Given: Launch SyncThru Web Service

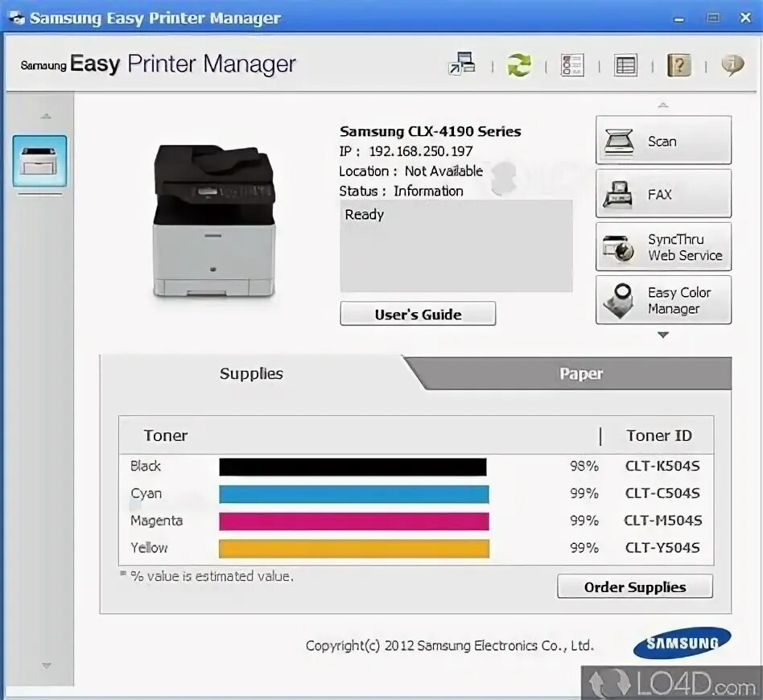Looking at the screenshot, I should click(x=663, y=247).
